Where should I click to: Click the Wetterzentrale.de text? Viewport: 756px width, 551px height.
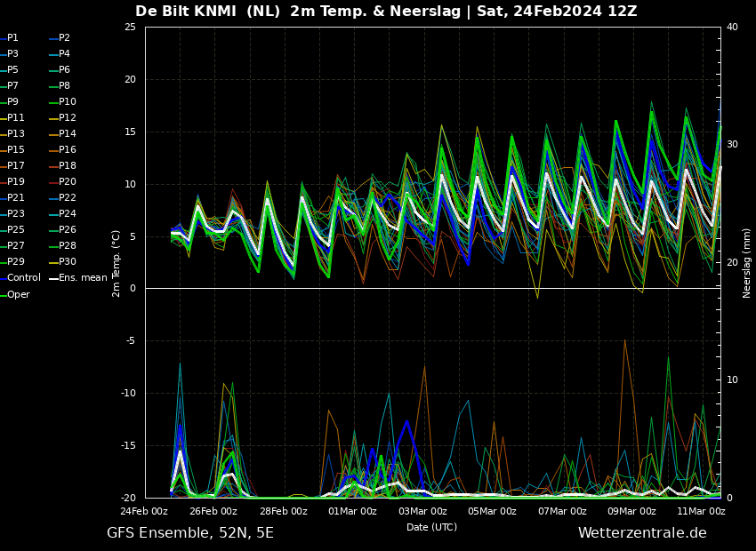(642, 532)
